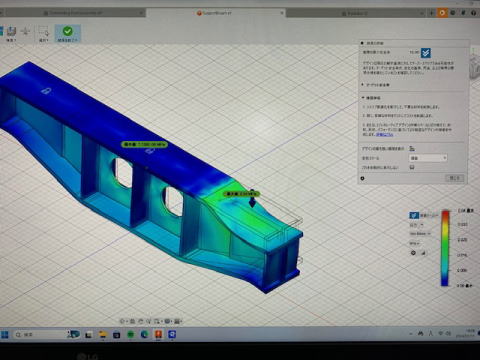Click the stress color gradient bar
This screenshot has width=480, height=360.
[x=445, y=248]
